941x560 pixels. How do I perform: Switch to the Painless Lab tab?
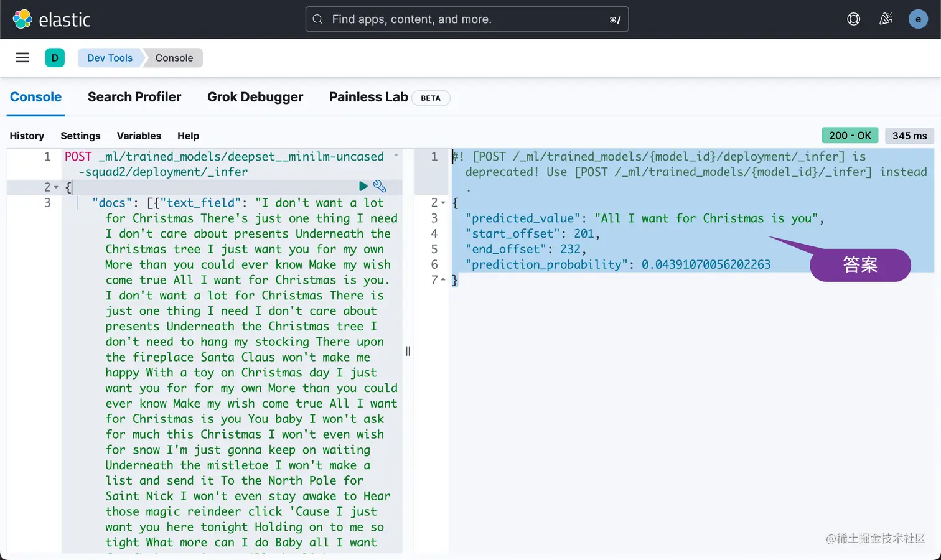tap(368, 97)
